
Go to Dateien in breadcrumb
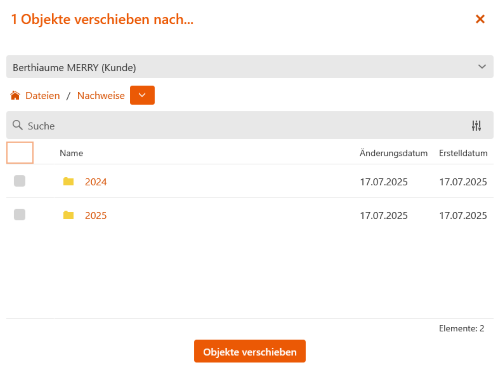point(42,96)
